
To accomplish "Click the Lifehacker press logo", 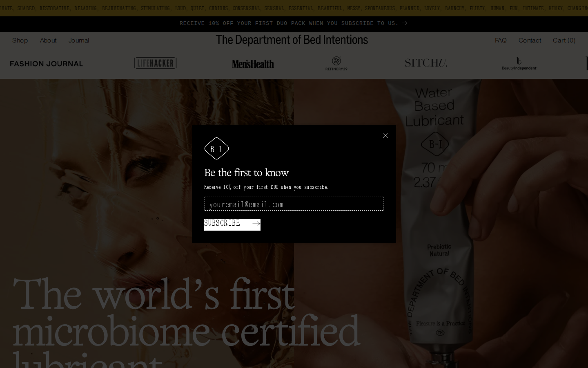I will pos(156,63).
